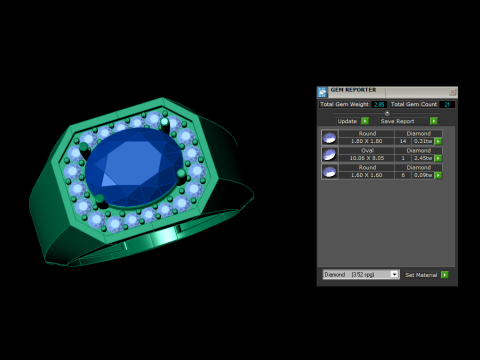Click the 'Total Gem Weight' label

(x=344, y=104)
